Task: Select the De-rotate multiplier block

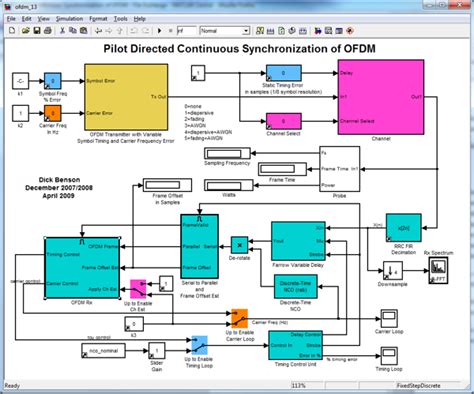Action: pyautogui.click(x=239, y=245)
